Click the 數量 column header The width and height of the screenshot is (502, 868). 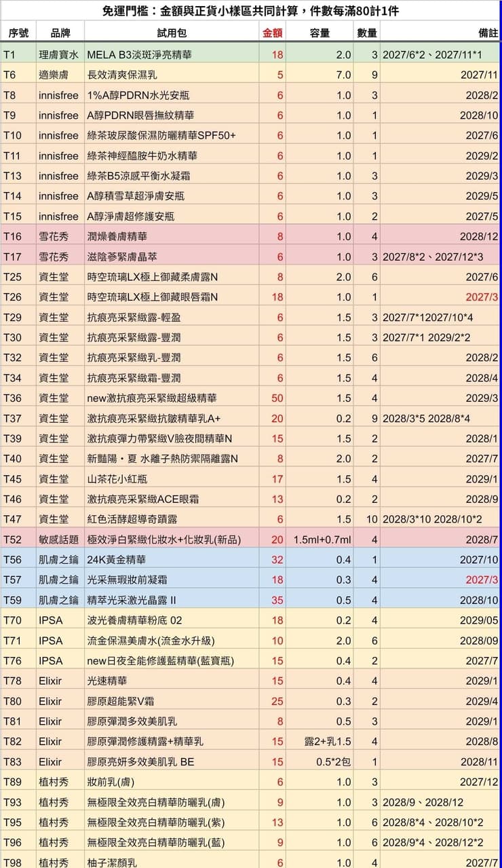pyautogui.click(x=367, y=33)
